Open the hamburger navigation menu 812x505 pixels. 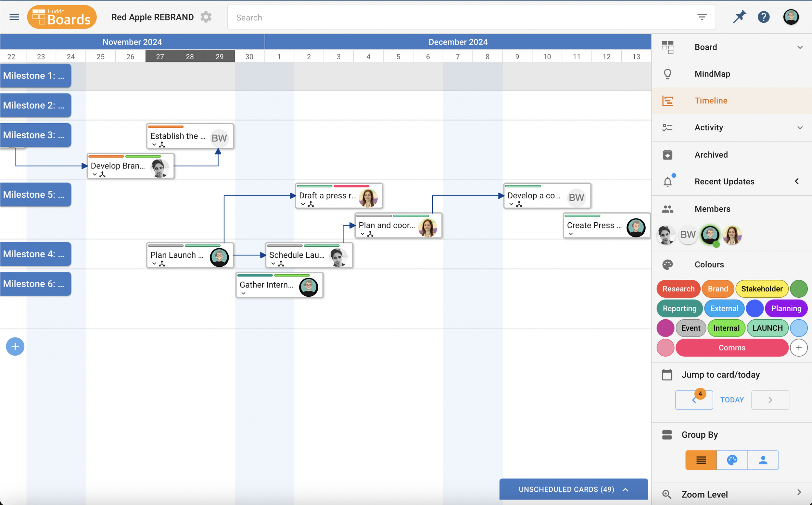coord(14,17)
